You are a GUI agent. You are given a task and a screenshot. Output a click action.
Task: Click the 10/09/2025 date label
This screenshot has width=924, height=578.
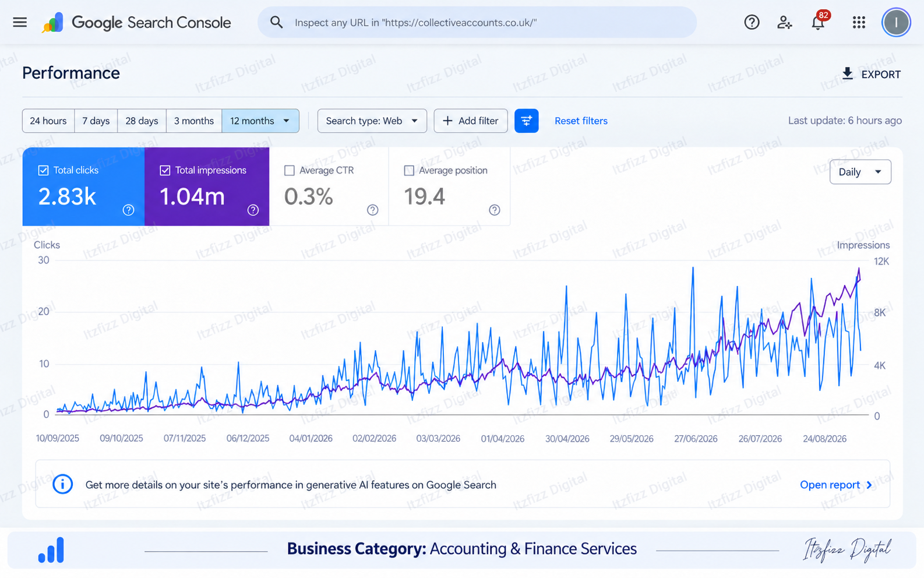pos(57,438)
